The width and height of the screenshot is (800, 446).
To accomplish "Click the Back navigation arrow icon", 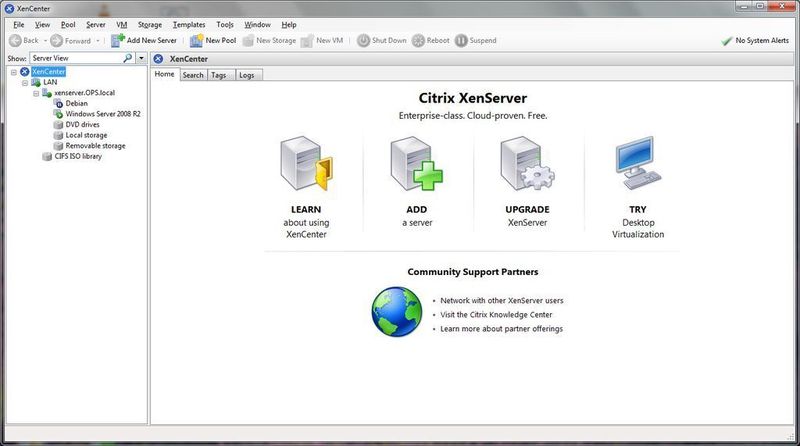I will click(x=15, y=40).
